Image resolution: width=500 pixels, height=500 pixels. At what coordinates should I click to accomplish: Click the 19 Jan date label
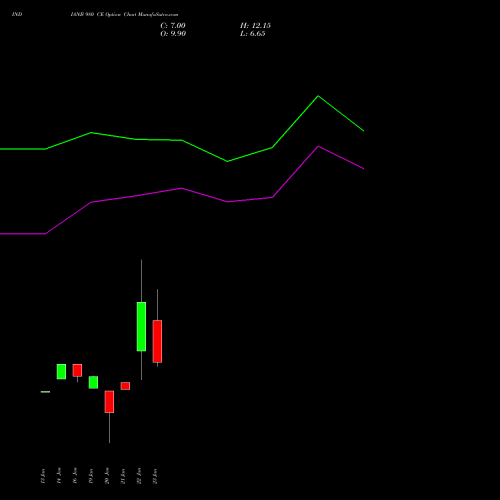pos(91,476)
